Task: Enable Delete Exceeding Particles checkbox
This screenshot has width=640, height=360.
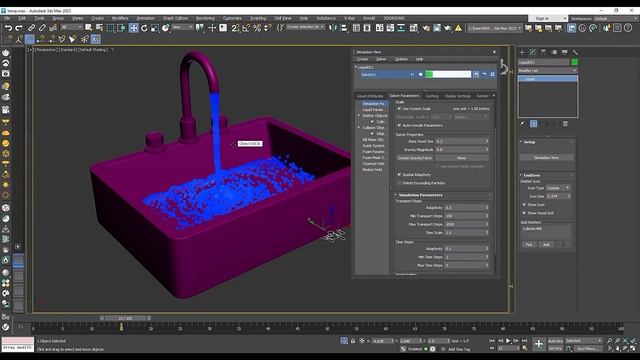Action: click(399, 183)
